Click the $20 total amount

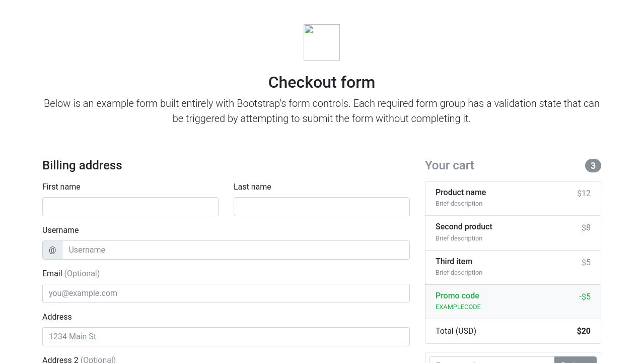point(583,331)
